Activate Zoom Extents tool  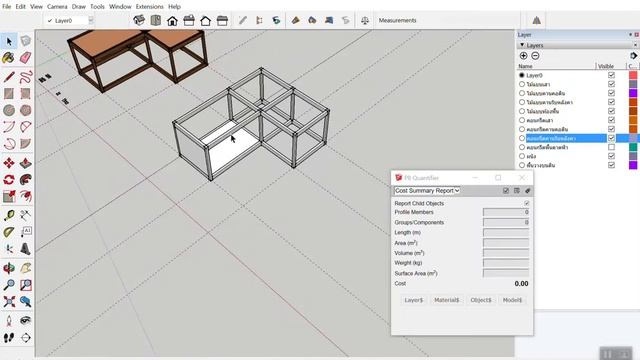[9, 302]
